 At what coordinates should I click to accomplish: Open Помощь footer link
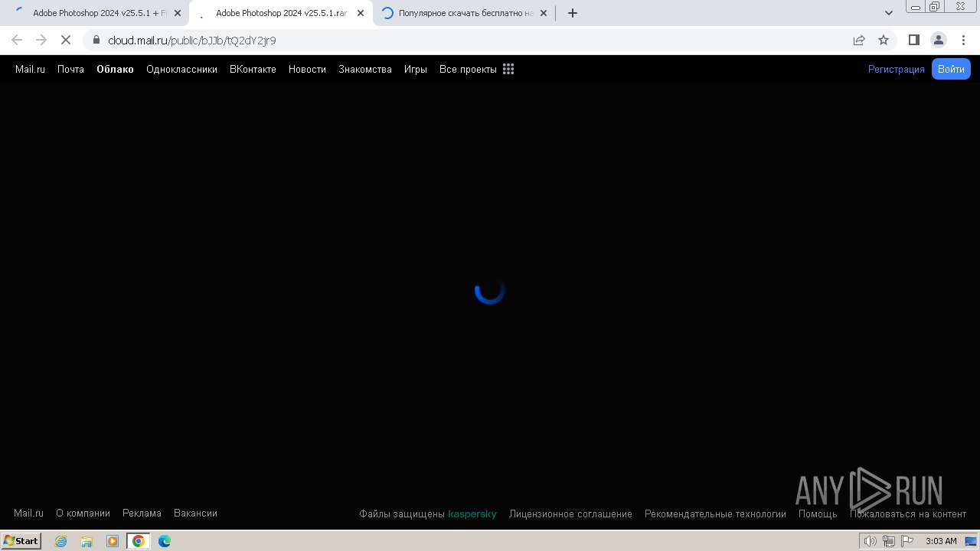818,514
